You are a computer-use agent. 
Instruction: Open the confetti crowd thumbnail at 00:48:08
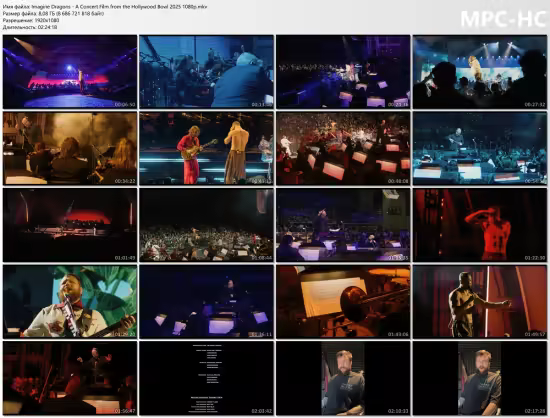coord(343,148)
